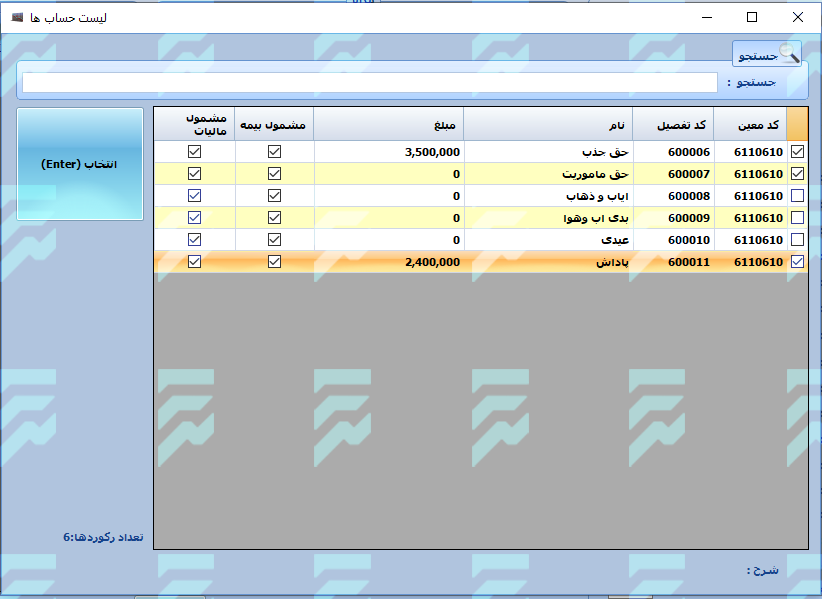This screenshot has width=822, height=602.
Task: Uncheck the row selector for حق ماموریت
Action: pos(797,174)
